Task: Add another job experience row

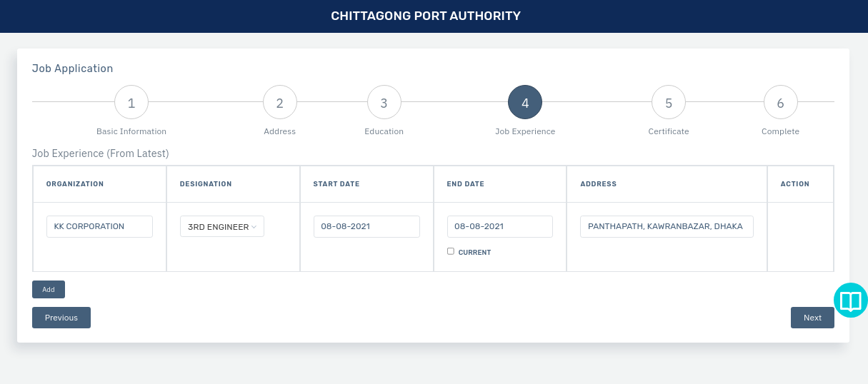Action: tap(49, 289)
